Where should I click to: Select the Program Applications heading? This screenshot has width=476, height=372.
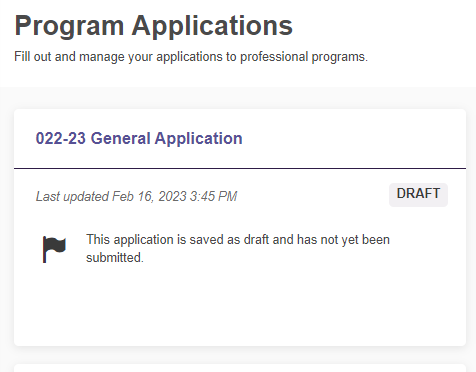click(154, 26)
